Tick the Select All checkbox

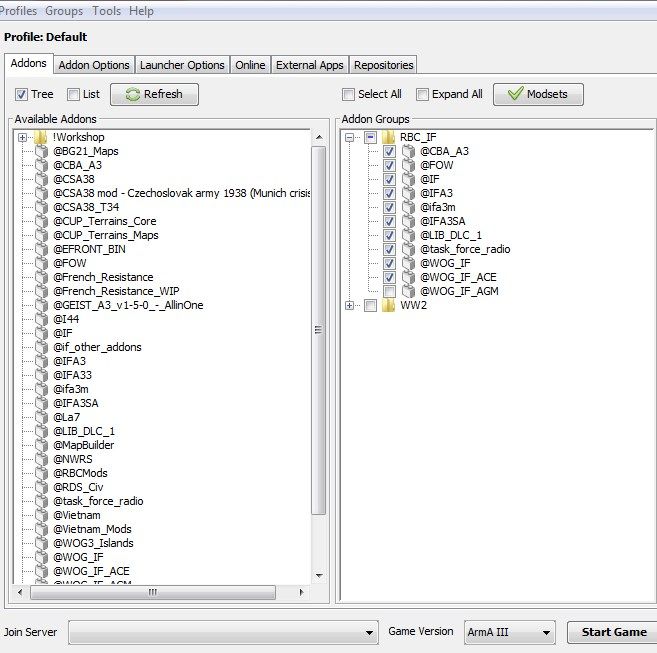[348, 94]
